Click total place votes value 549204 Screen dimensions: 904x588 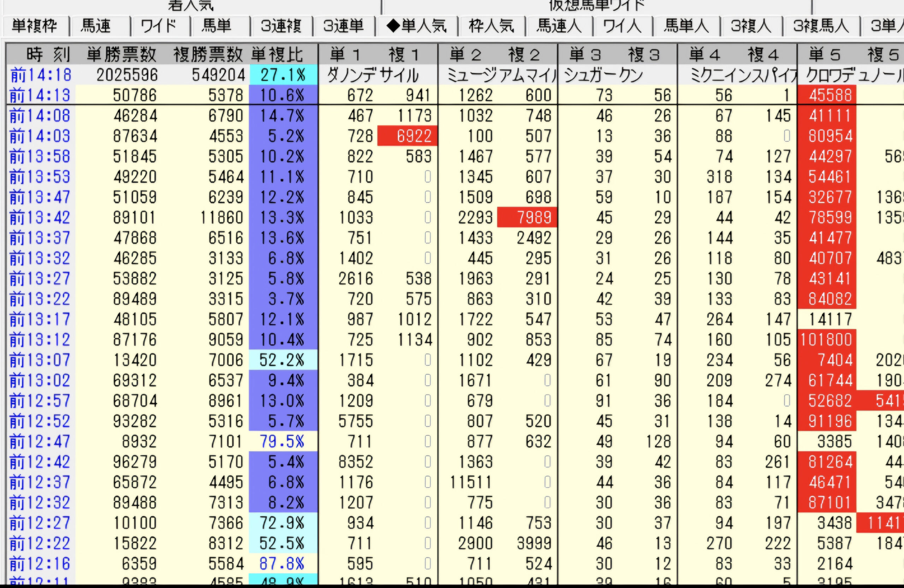tap(218, 75)
